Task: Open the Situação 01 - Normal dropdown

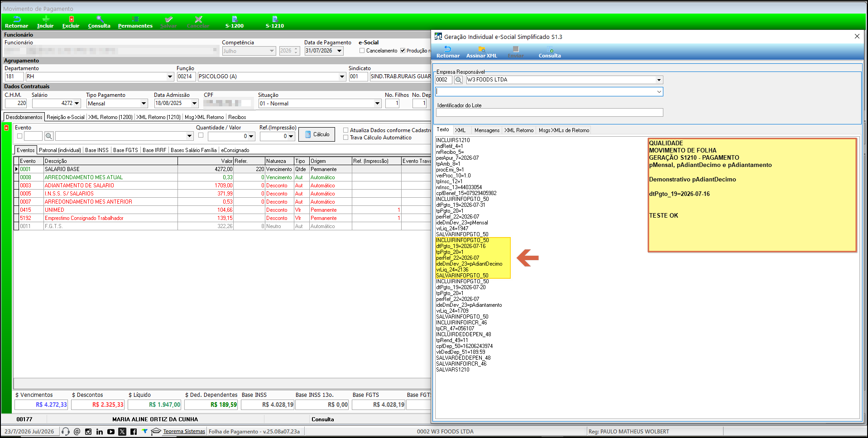Action: coord(377,104)
